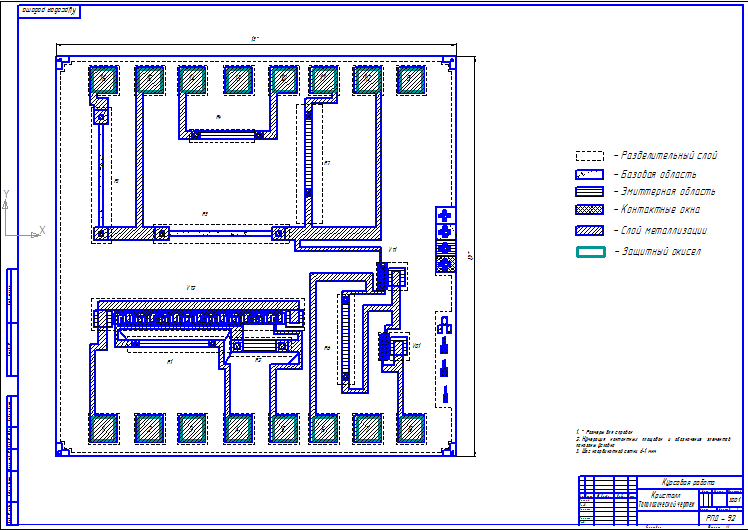Select the cross-hatched alignment mark in the right column
Viewport: 748px width, 530px height.
(446, 264)
